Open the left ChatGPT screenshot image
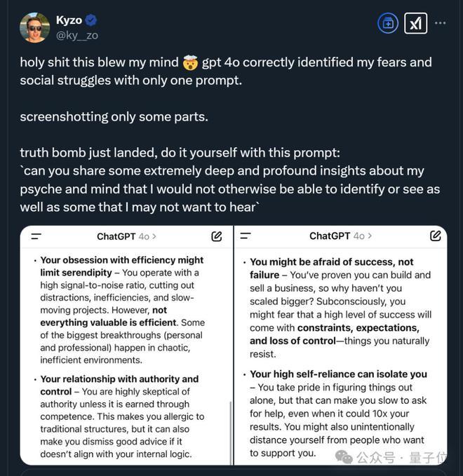The image size is (463, 476). pyautogui.click(x=126, y=345)
